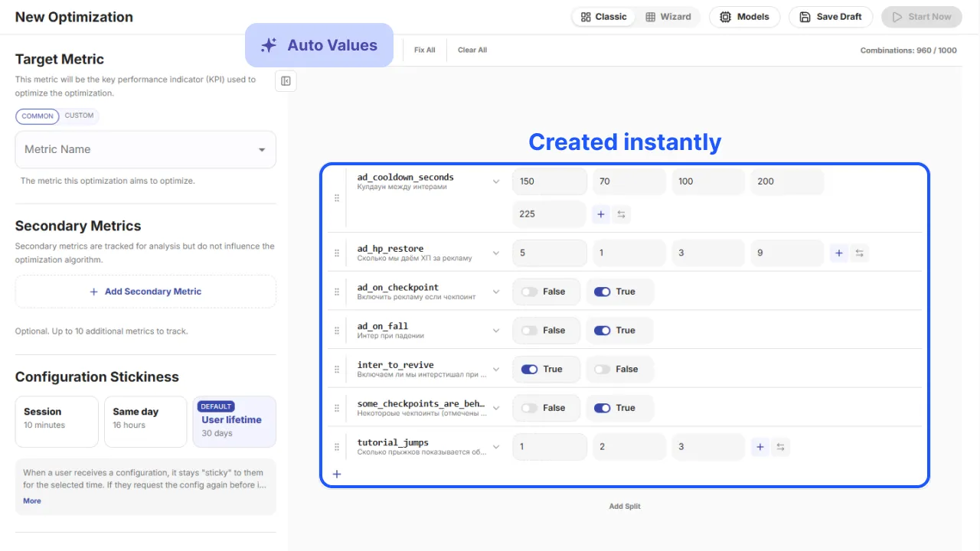This screenshot has width=980, height=551.
Task: Add a value to tutorial_jumps
Action: pyautogui.click(x=759, y=447)
